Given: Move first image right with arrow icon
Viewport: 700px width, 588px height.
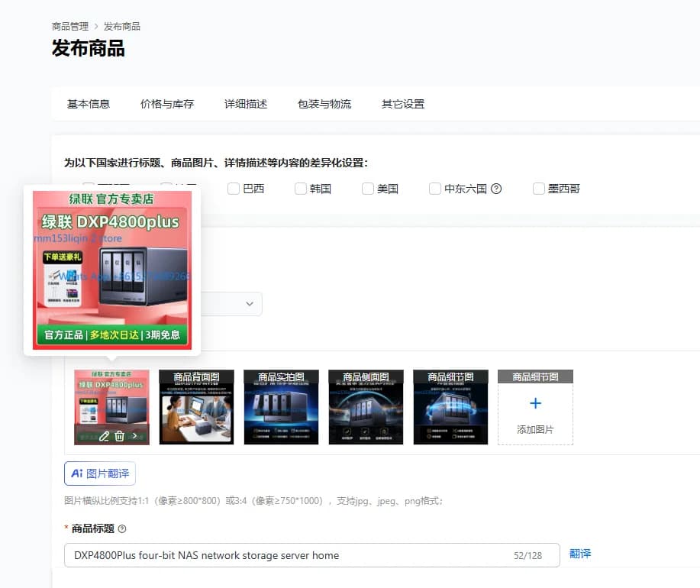Looking at the screenshot, I should pyautogui.click(x=134, y=436).
